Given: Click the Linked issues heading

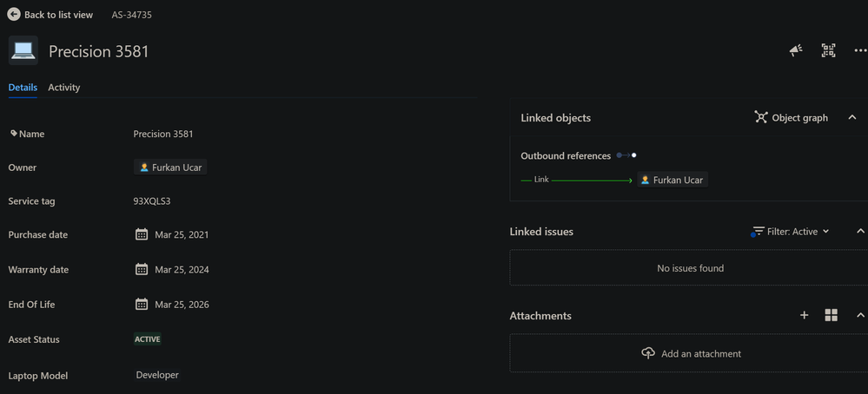Looking at the screenshot, I should (x=541, y=232).
